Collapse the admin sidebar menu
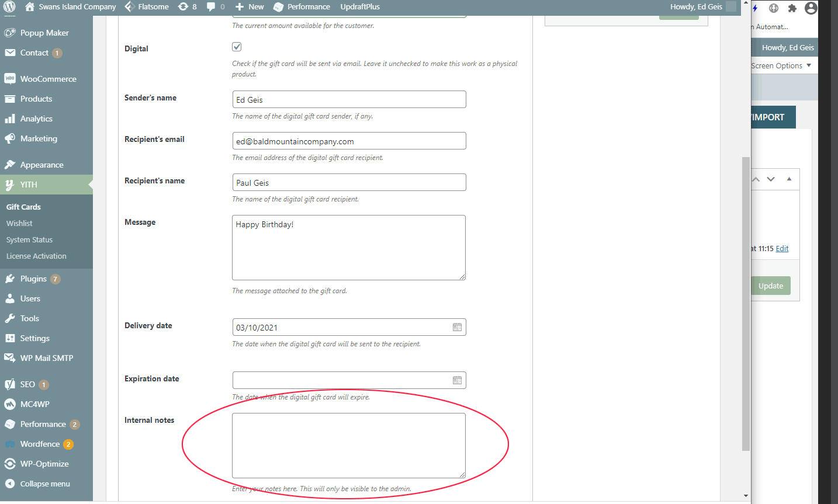The image size is (838, 504). [x=38, y=484]
